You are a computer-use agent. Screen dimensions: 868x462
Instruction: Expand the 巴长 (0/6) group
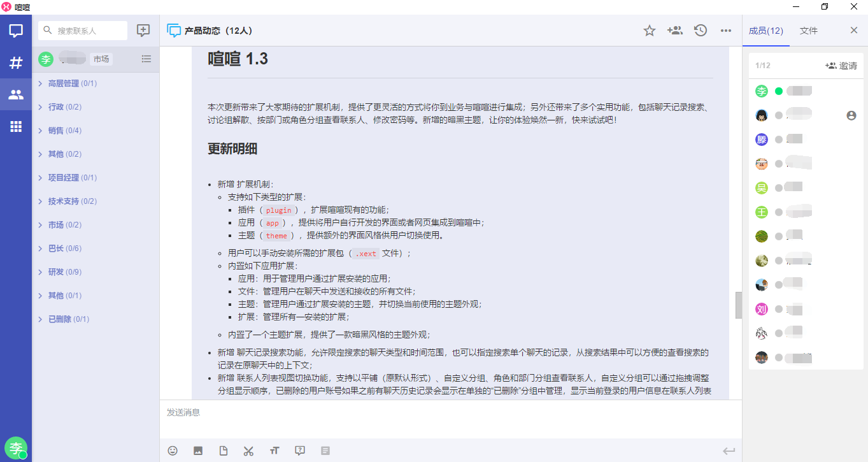[96, 249]
